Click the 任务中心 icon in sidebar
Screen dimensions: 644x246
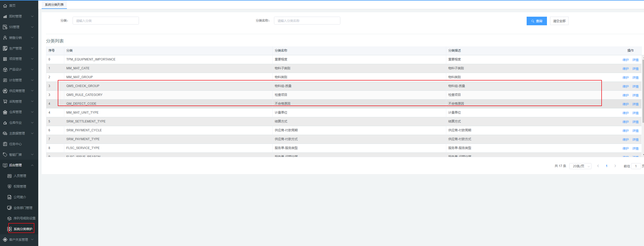tap(5, 144)
